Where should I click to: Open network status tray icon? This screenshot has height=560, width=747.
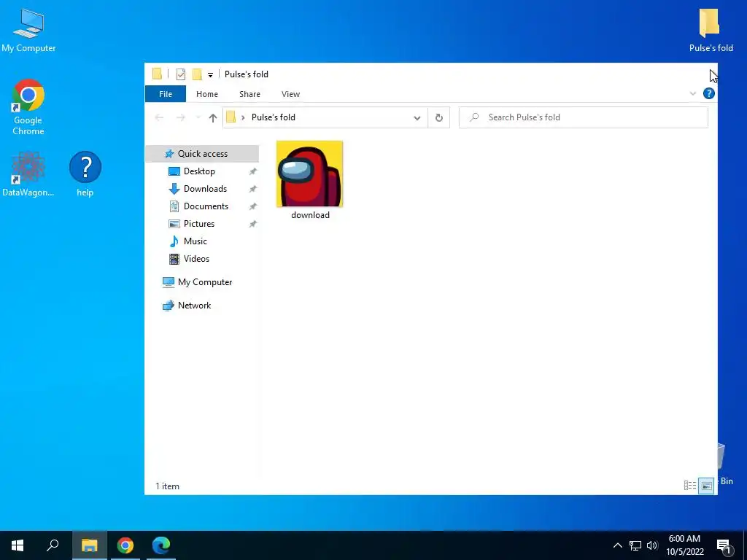point(635,545)
